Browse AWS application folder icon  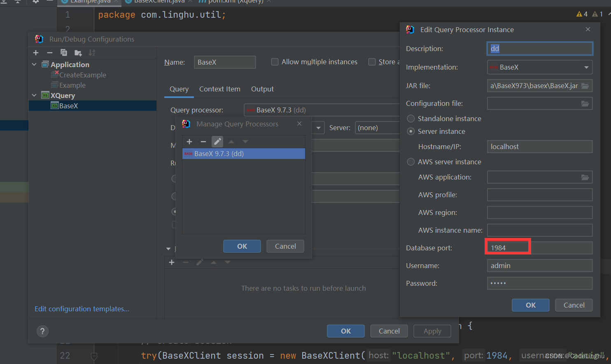coord(585,177)
